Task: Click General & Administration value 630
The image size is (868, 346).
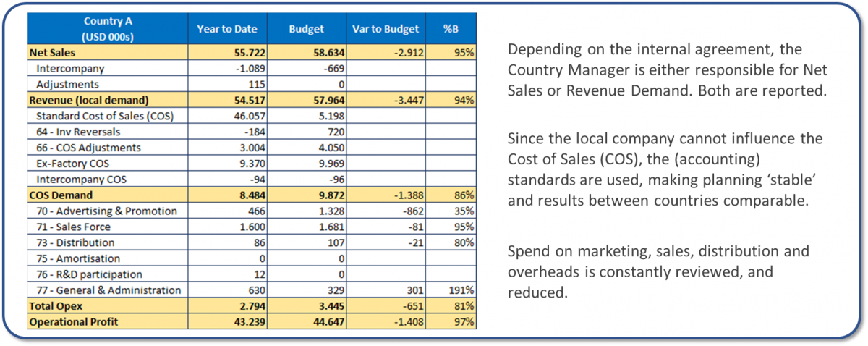Action: 257,290
